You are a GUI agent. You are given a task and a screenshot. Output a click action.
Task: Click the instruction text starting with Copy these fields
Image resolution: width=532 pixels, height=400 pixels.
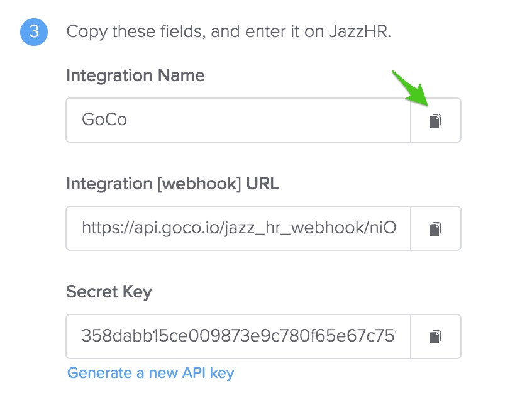(229, 32)
